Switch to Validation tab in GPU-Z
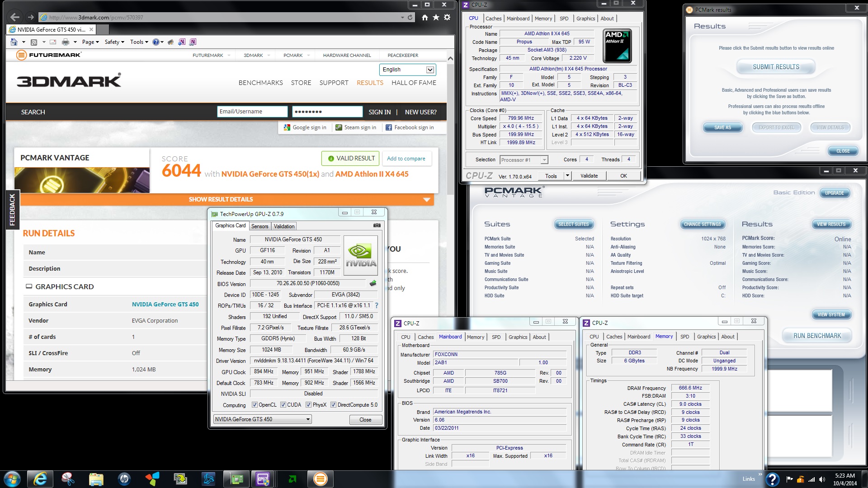 point(284,226)
